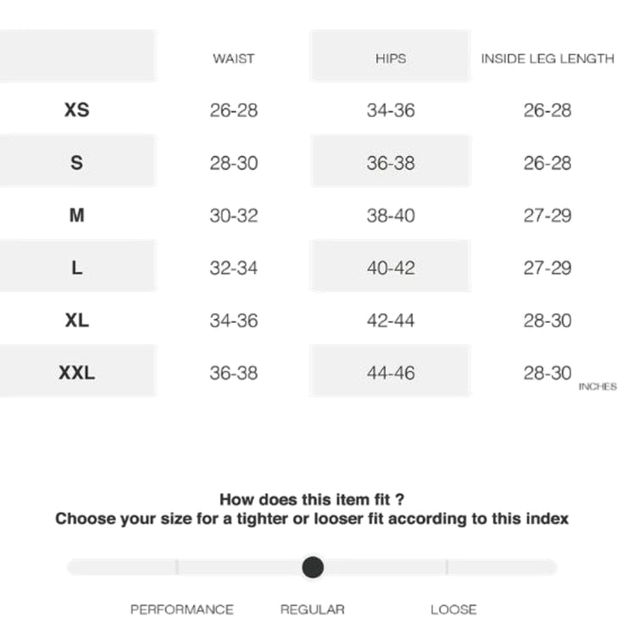The image size is (644, 644).
Task: Select the PERFORMANCE fit label
Action: 181,609
